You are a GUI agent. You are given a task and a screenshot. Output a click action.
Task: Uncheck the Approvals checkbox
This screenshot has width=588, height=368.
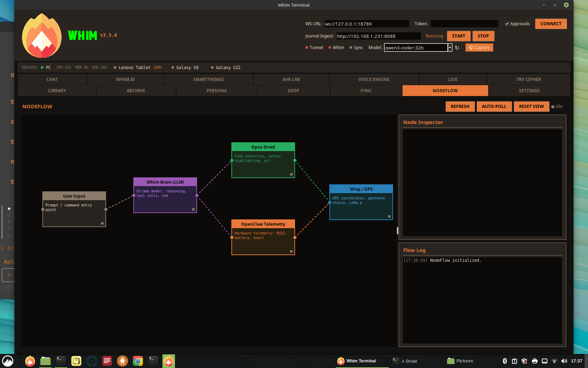coord(507,23)
